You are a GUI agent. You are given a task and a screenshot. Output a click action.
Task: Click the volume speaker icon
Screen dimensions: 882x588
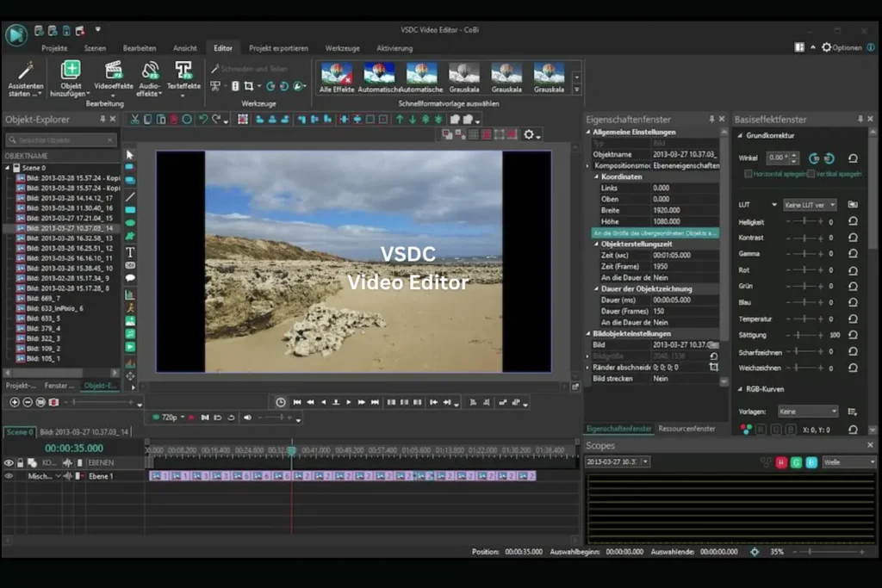[x=247, y=418]
